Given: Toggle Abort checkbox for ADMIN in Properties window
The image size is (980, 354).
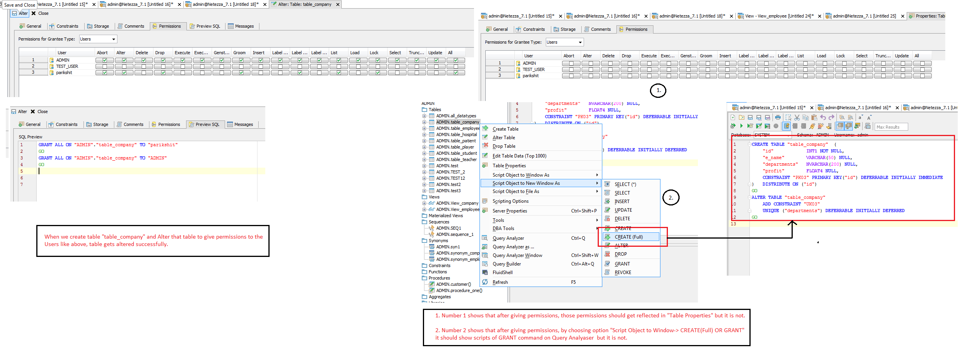Looking at the screenshot, I should [571, 63].
